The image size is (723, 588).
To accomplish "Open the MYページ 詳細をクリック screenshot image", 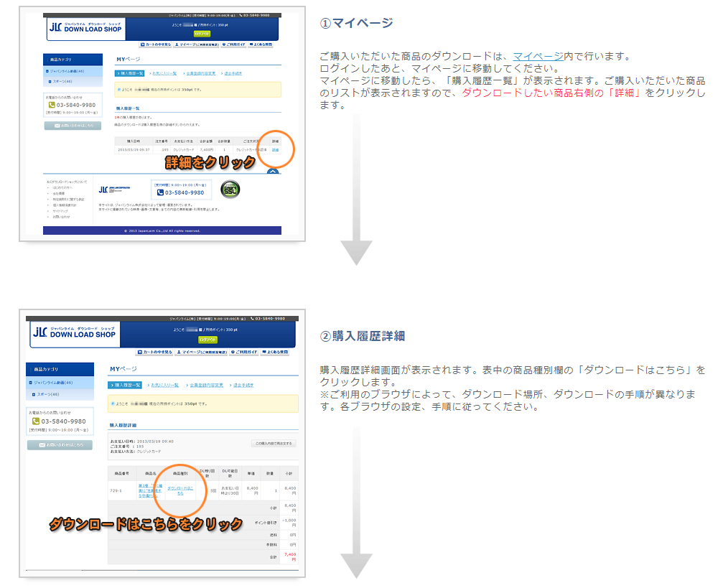I will (162, 123).
